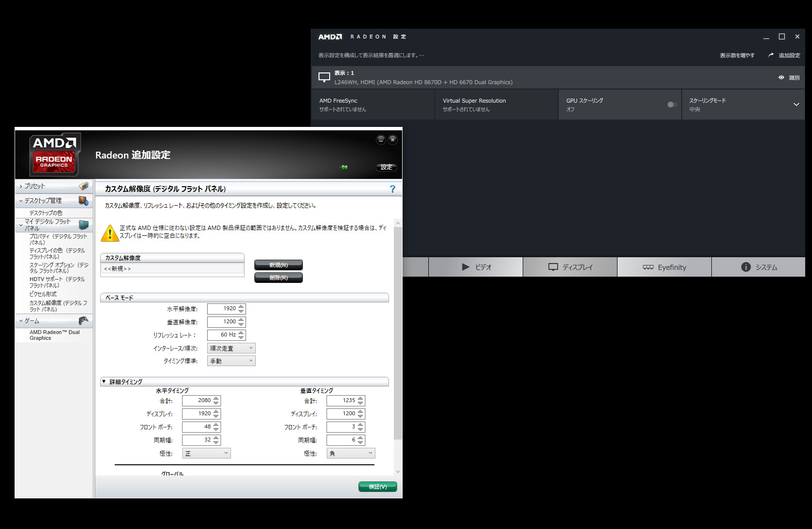This screenshot has width=812, height=529.
Task: Click the AMD Radeon Graphics logo
Action: point(54,155)
